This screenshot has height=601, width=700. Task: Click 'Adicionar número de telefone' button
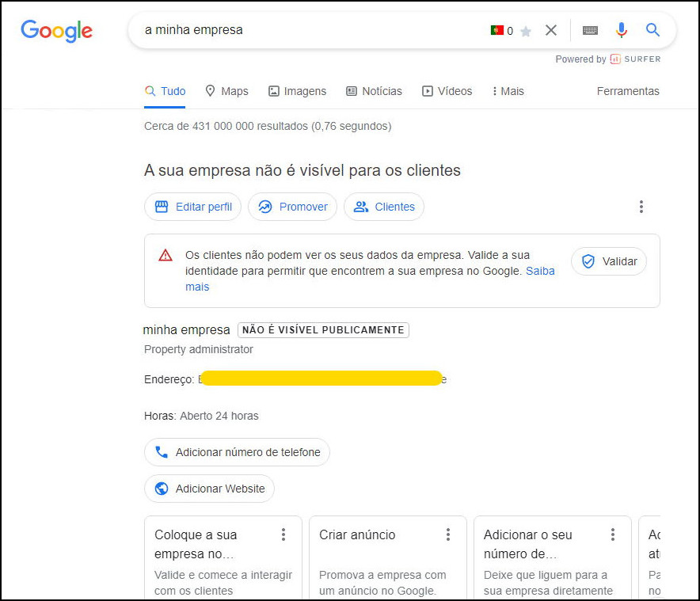pos(237,452)
